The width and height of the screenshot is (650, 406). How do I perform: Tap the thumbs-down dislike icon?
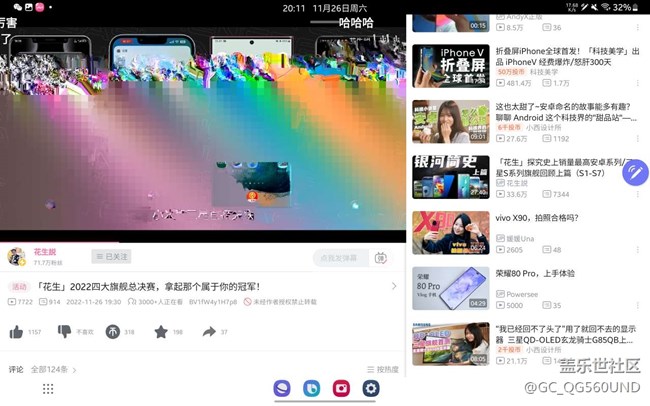[x=64, y=332]
